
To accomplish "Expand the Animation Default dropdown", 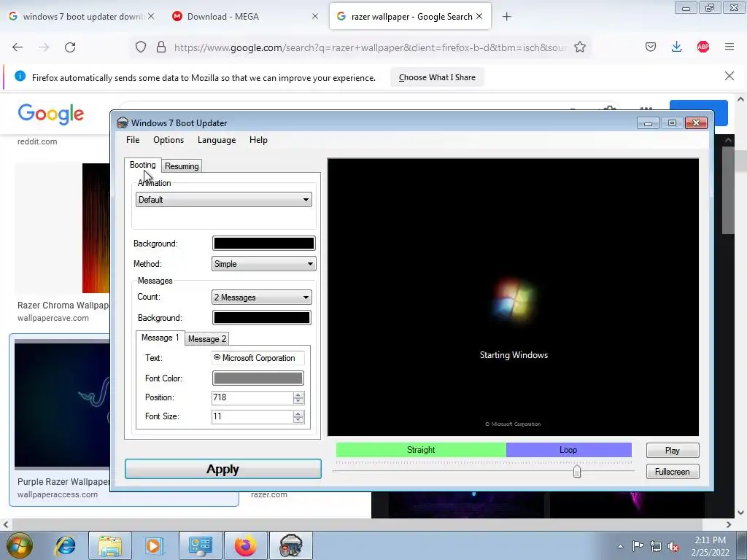I will 223,200.
